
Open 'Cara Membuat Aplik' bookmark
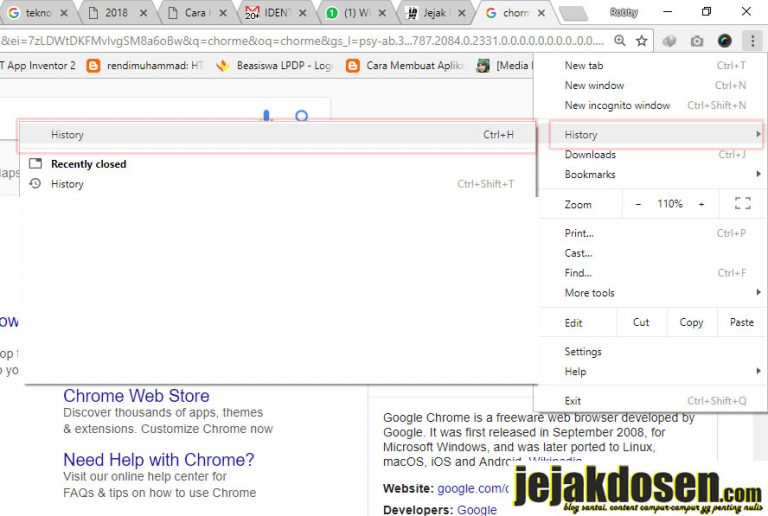click(x=405, y=66)
